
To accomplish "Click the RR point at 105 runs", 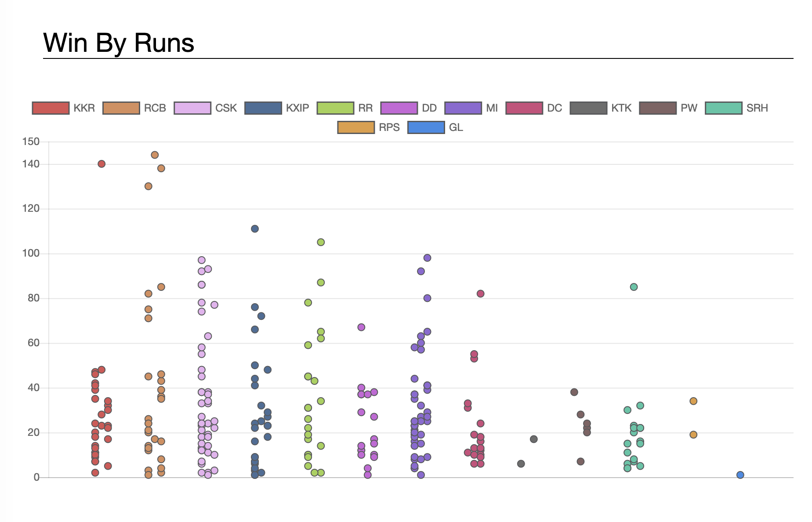I will pos(321,242).
